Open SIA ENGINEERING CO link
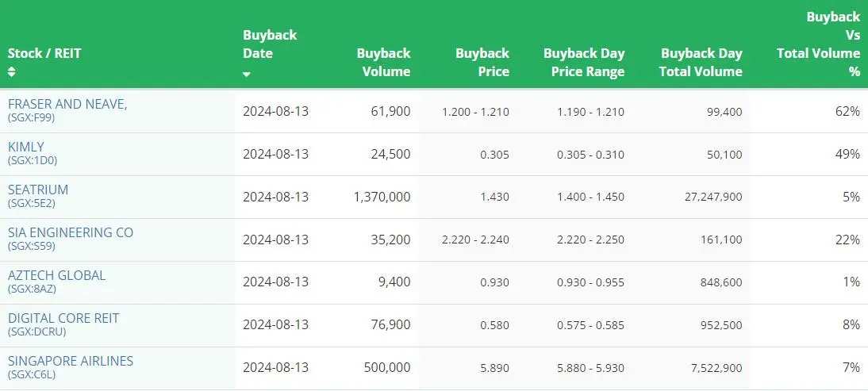Viewport: 868px width, 391px height. click(71, 233)
